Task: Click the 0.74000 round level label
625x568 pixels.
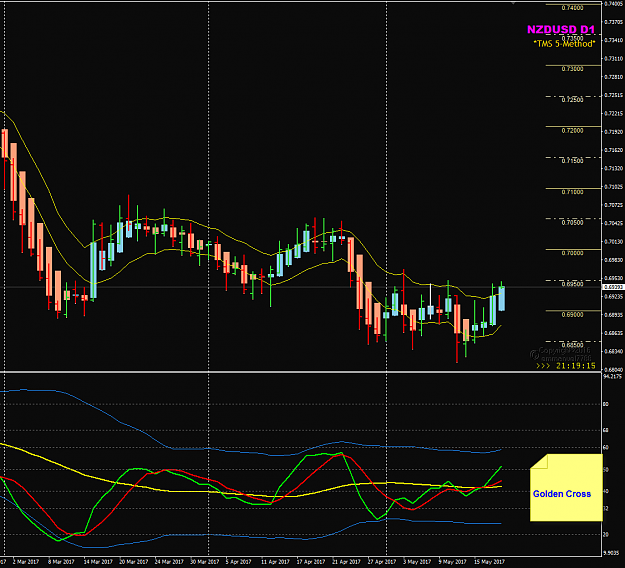Action: tap(572, 8)
